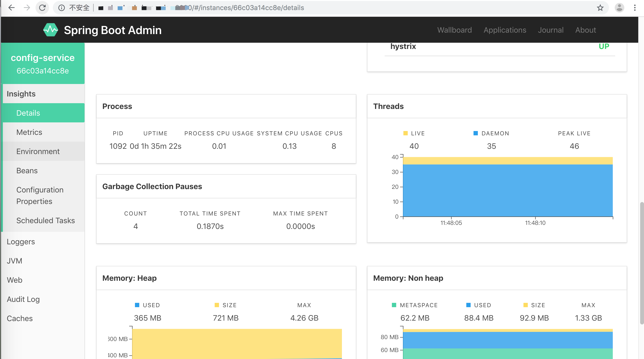Expand the hystrix health indicator details
This screenshot has height=359, width=644.
(403, 46)
